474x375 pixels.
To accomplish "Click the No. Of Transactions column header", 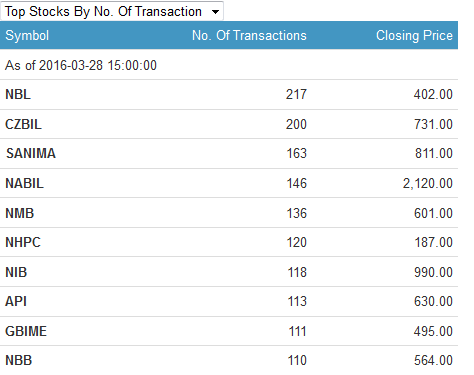I will 249,35.
